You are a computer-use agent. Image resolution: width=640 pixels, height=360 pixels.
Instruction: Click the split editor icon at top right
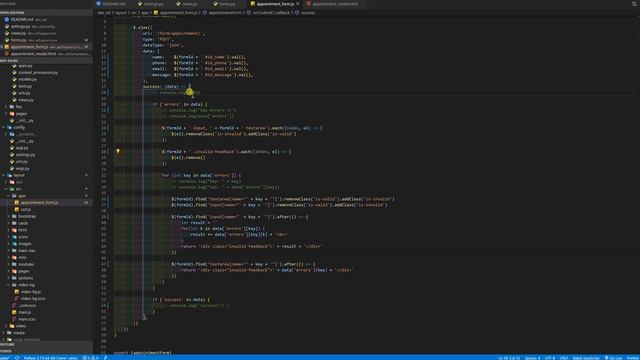[635, 4]
